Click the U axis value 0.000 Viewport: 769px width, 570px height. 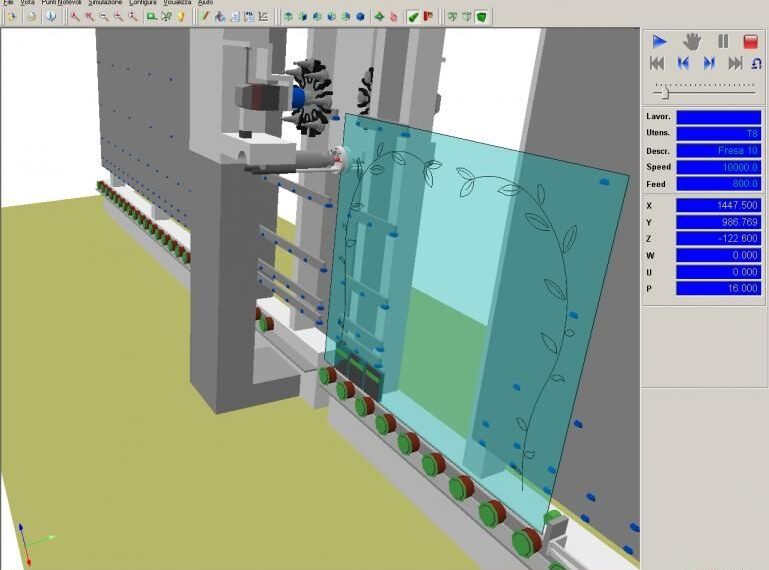718,272
